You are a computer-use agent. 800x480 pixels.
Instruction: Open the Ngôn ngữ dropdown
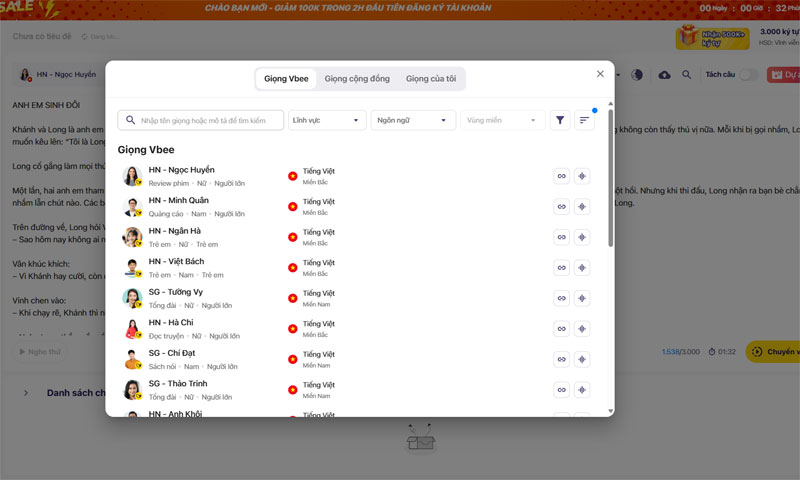click(x=413, y=120)
